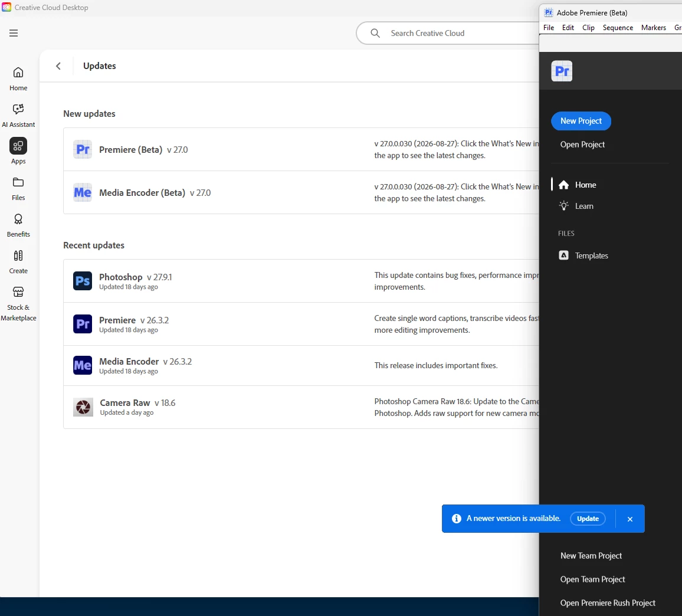This screenshot has width=682, height=616.
Task: Open Create in the sidebar
Action: (18, 261)
